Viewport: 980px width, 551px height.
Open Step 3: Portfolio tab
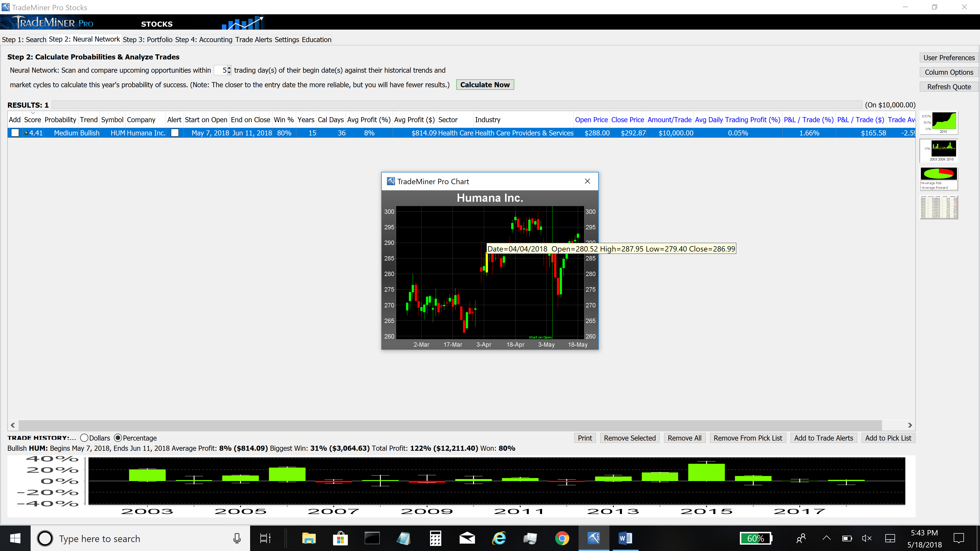pos(148,40)
